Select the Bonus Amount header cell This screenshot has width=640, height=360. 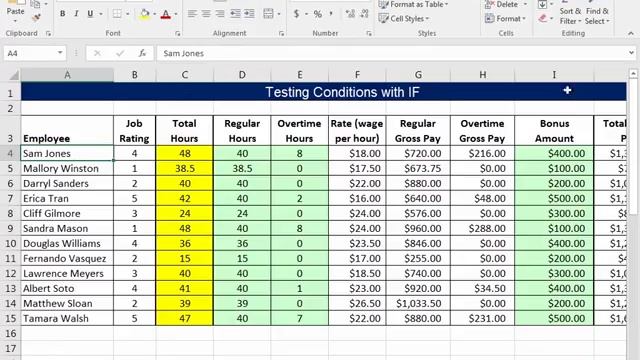click(x=554, y=131)
